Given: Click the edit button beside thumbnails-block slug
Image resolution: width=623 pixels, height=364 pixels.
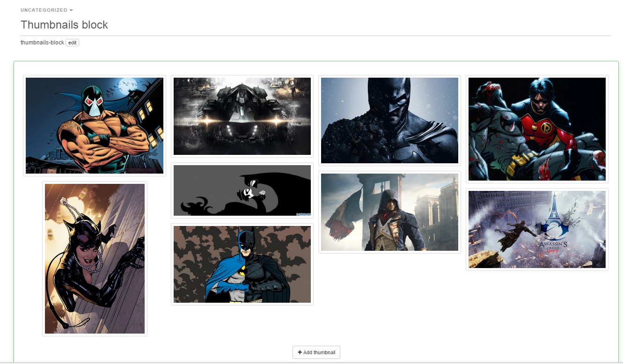Looking at the screenshot, I should [72, 43].
